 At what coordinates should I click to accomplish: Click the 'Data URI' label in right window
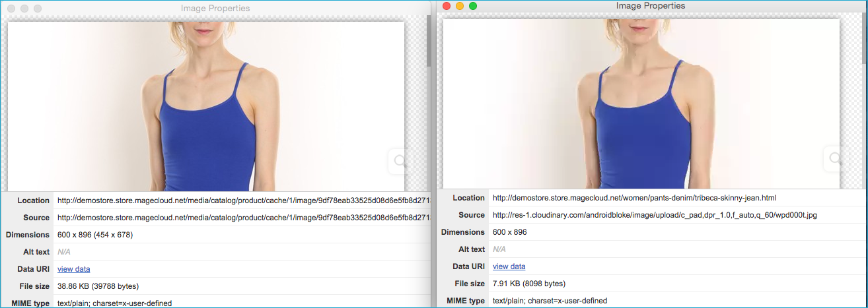click(469, 266)
